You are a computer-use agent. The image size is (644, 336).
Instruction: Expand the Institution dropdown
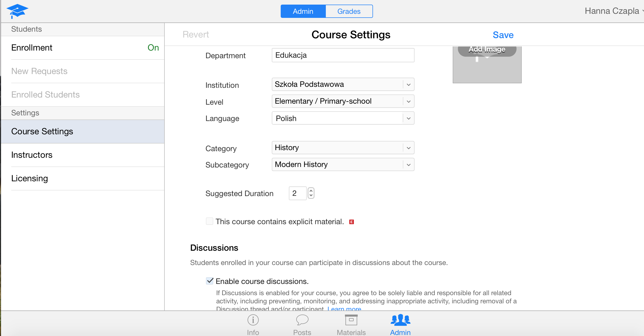pyautogui.click(x=343, y=84)
